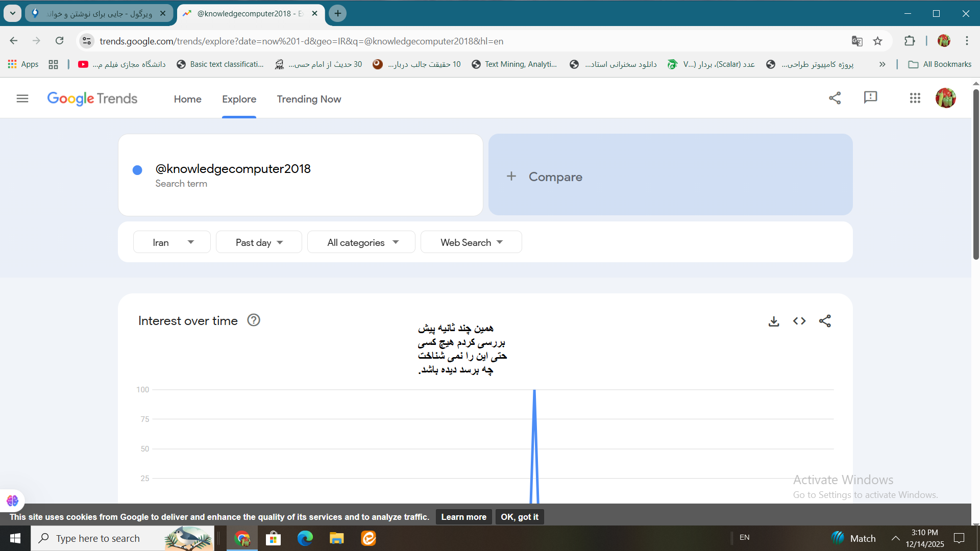Share the Interest over time chart
Viewport: 980px width, 551px height.
[825, 321]
